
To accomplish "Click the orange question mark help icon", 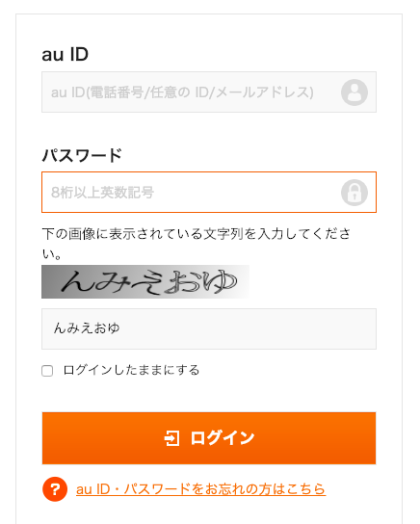I will coord(55,489).
